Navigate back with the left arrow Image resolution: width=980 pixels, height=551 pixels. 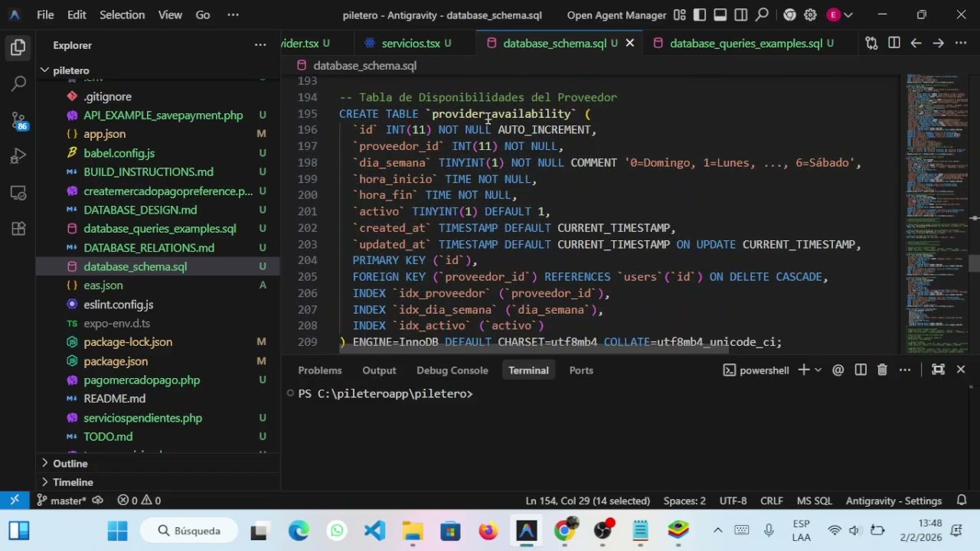[916, 43]
